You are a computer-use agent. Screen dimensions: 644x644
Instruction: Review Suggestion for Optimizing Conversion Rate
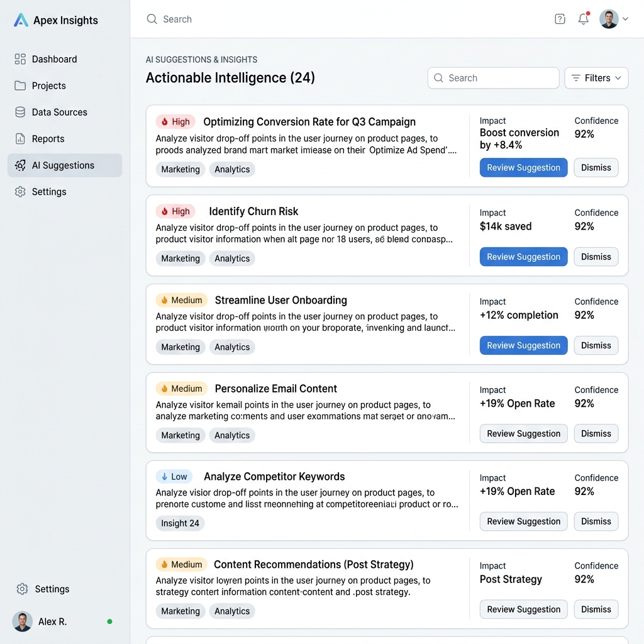click(x=524, y=167)
